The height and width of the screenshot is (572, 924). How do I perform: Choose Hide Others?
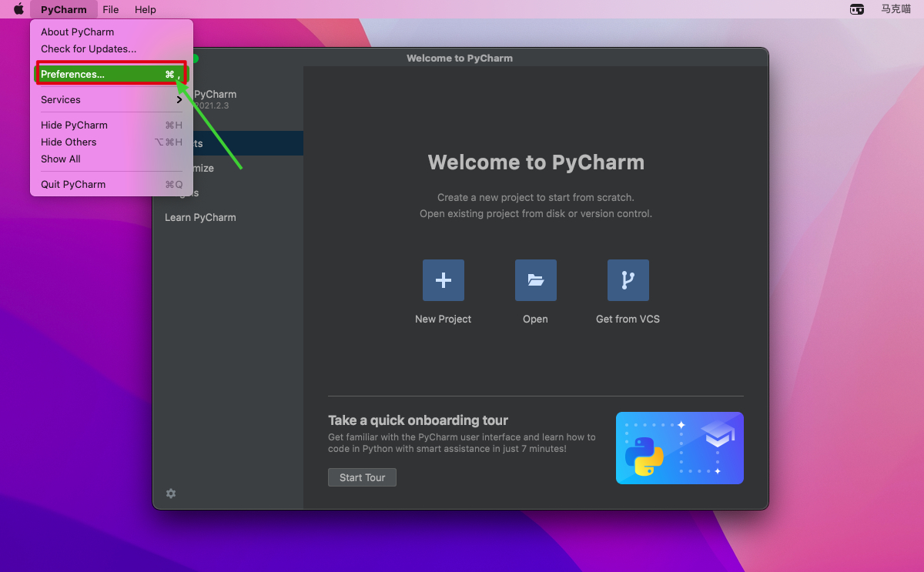click(x=112, y=142)
